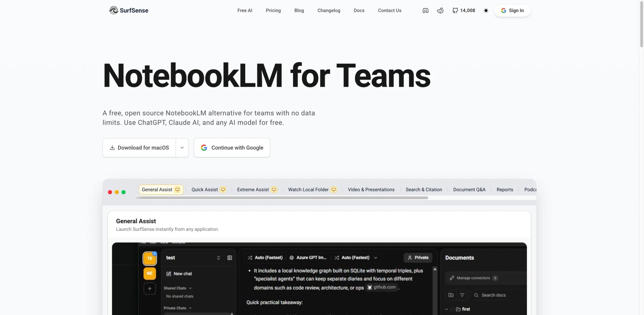
Task: Click the red window dot
Action: [110, 192]
